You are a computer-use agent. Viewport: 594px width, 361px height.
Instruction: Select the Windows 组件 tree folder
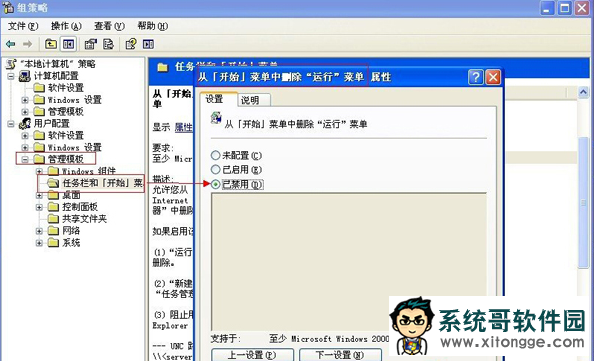(81, 171)
